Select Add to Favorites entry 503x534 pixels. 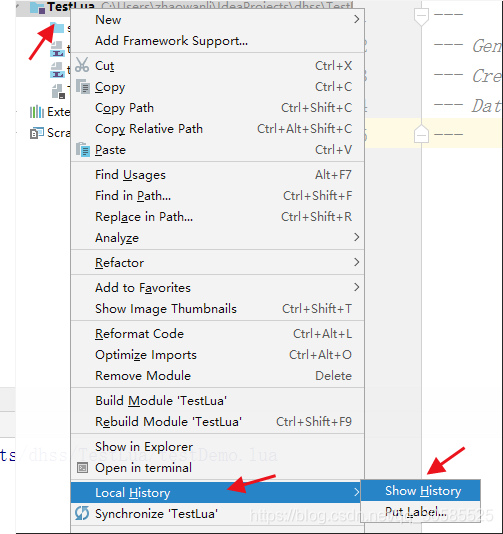pos(217,288)
